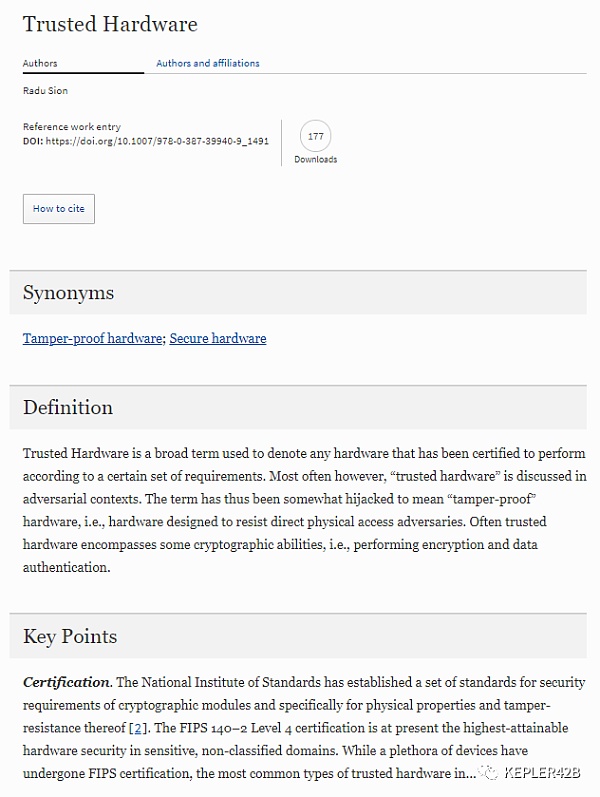Screen dimensions: 600x797
Task: Click the bold DOI: label
Action: tap(33, 142)
